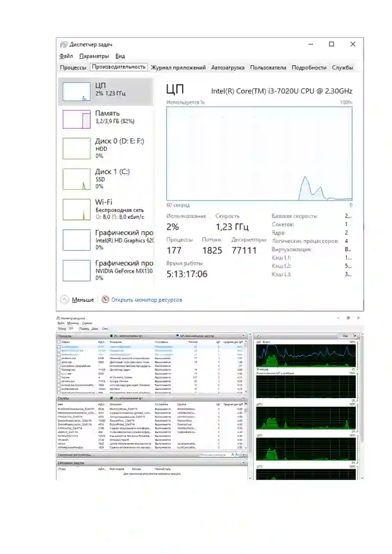Viewport: 392px width, 554px height.
Task: Click the Resource Monitor title bar icon
Action: point(58,318)
